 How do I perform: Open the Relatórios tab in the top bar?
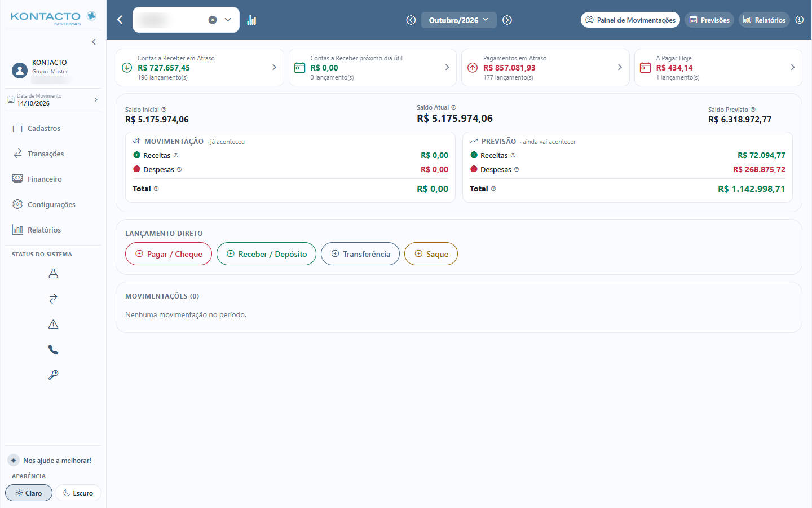764,20
